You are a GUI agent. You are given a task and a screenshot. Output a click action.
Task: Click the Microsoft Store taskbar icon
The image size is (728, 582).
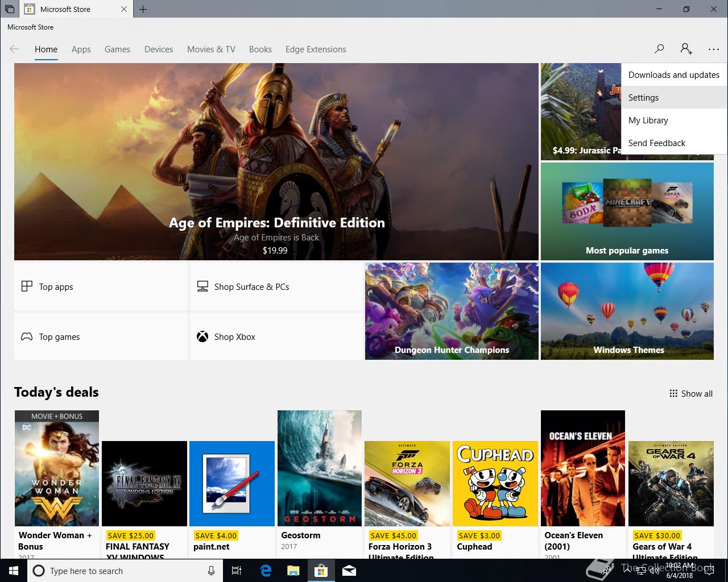(x=321, y=571)
